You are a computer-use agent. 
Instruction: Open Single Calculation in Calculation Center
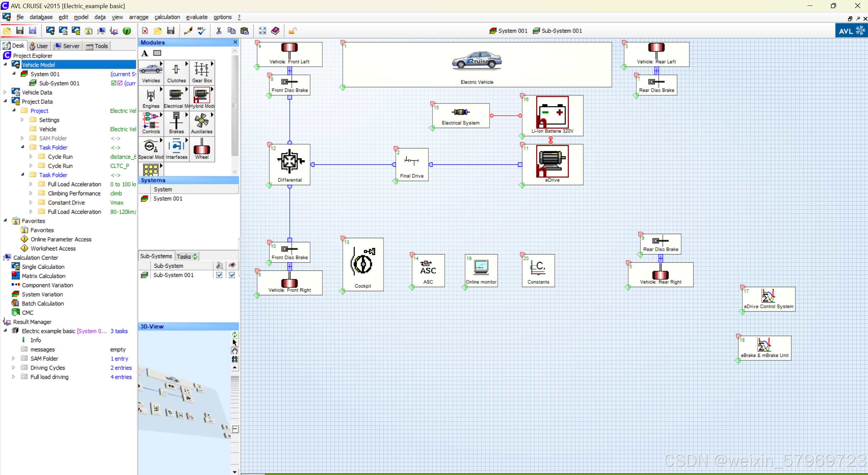click(x=43, y=267)
